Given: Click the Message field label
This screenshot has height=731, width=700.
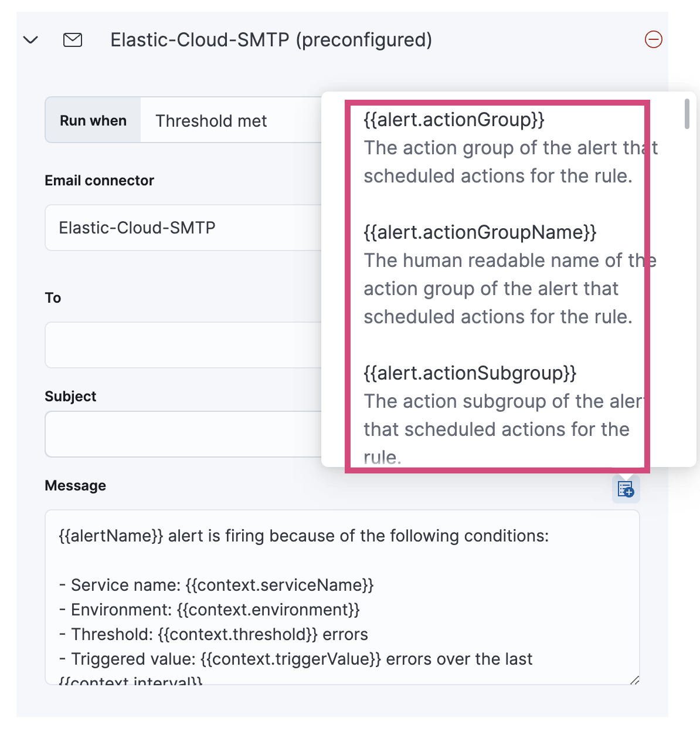Looking at the screenshot, I should 75,485.
